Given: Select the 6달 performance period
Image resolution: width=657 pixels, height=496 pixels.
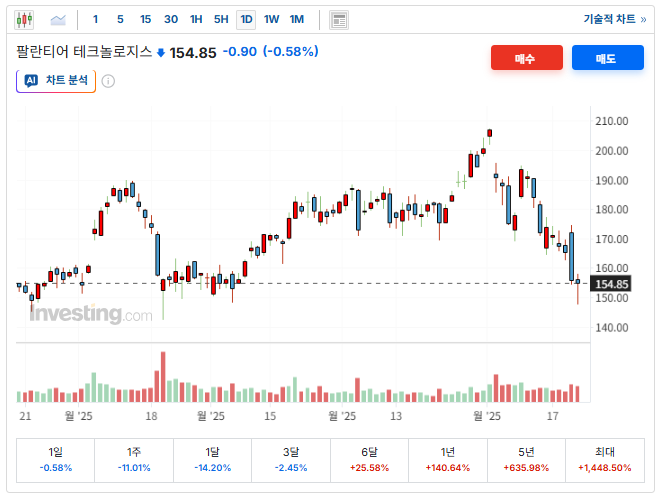Looking at the screenshot, I should click(369, 460).
